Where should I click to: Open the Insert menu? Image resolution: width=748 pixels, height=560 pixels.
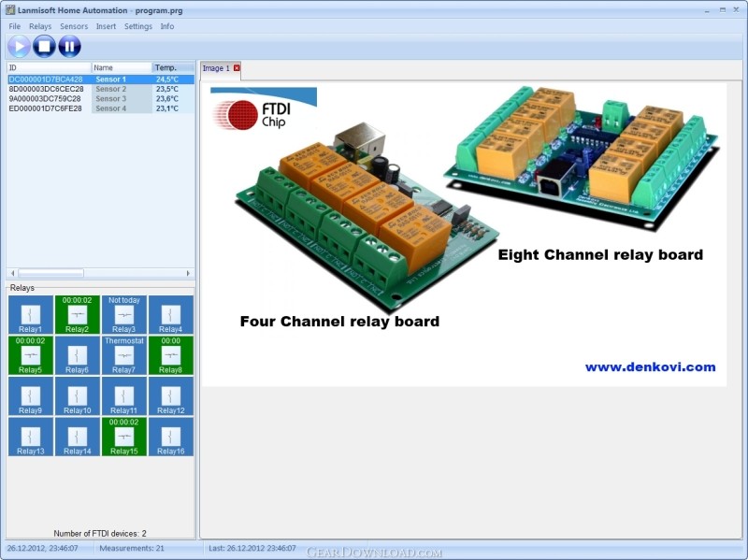click(x=106, y=26)
